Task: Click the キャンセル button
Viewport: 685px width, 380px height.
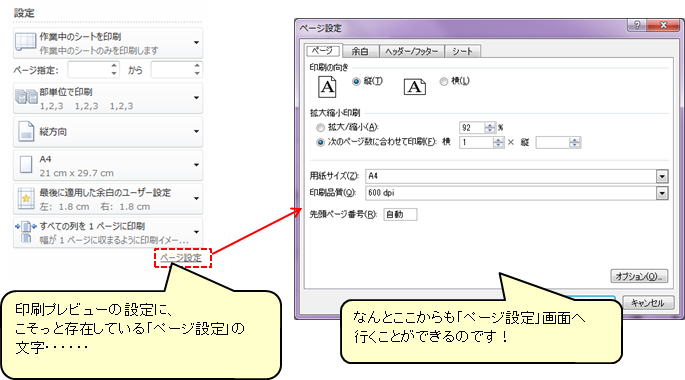Action: click(648, 303)
